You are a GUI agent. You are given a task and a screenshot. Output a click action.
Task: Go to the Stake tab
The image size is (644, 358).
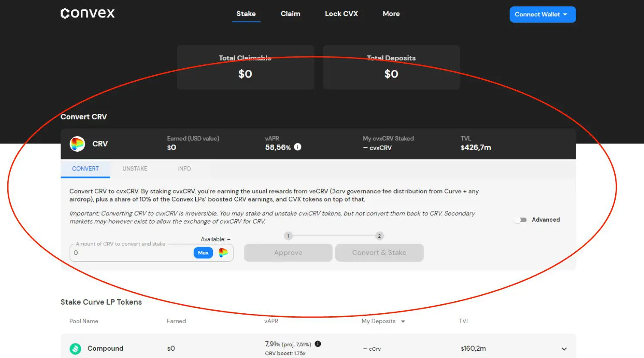246,14
